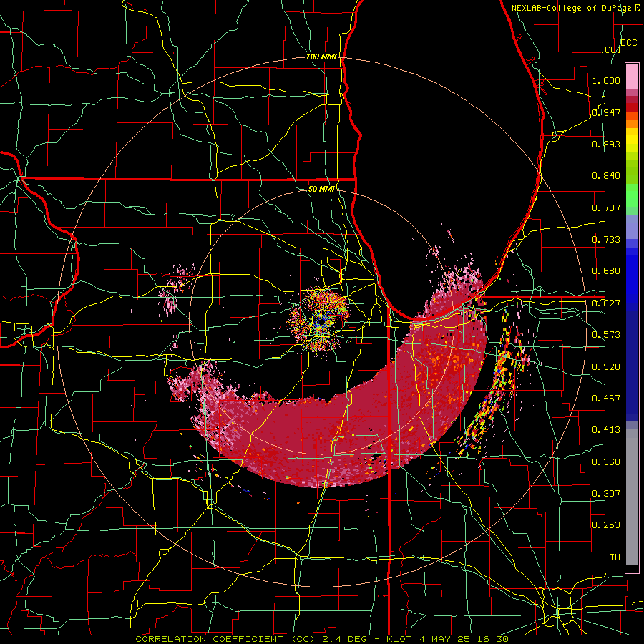Click the 50 NMI range ring label

point(321,189)
